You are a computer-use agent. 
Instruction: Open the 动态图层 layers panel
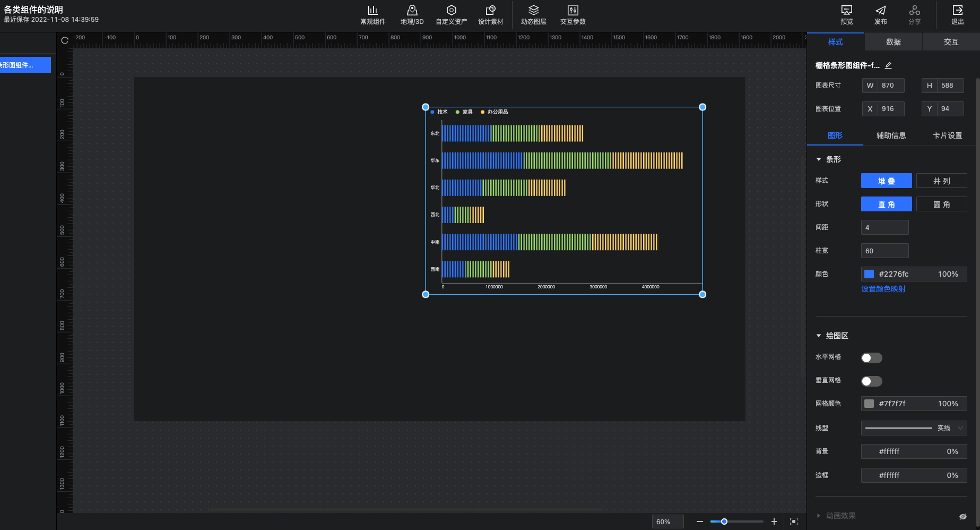(x=533, y=15)
